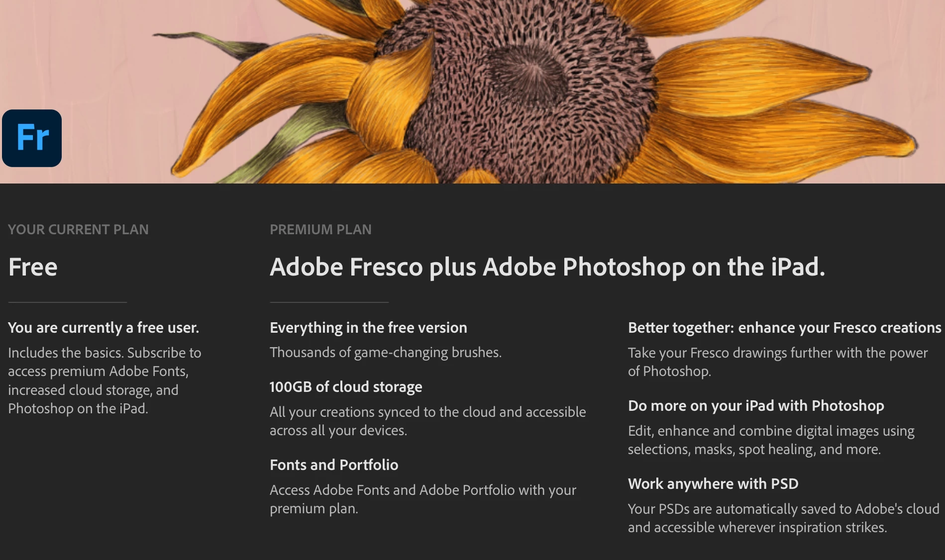Click "Take your Fresco drawings further" text

[777, 362]
